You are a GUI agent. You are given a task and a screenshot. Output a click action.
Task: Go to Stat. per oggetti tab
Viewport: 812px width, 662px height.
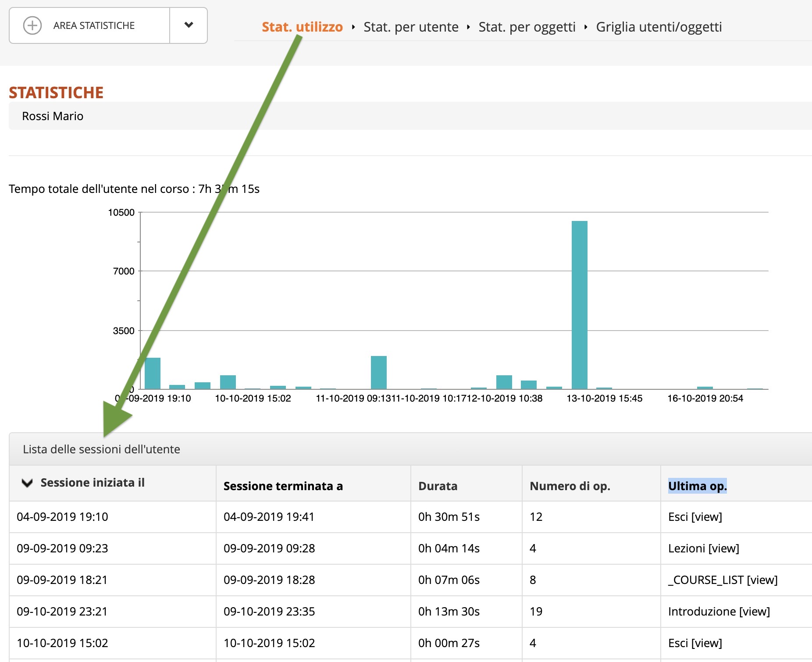[527, 27]
